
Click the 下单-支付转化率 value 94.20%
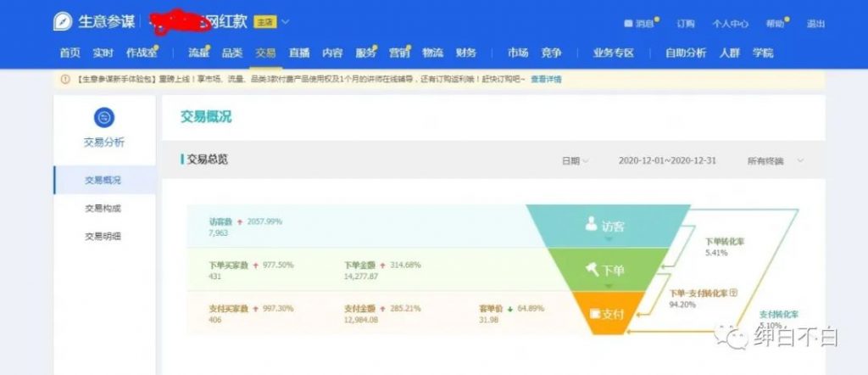(x=682, y=304)
